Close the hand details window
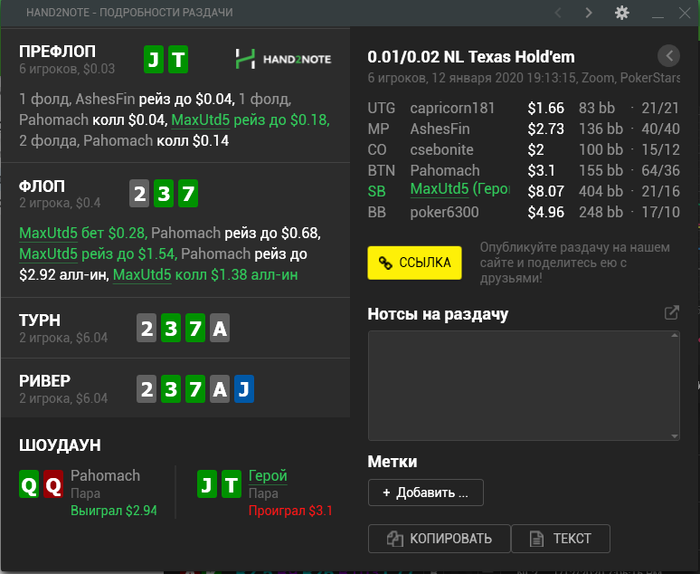Viewport: 700px width, 574px height. [x=684, y=13]
